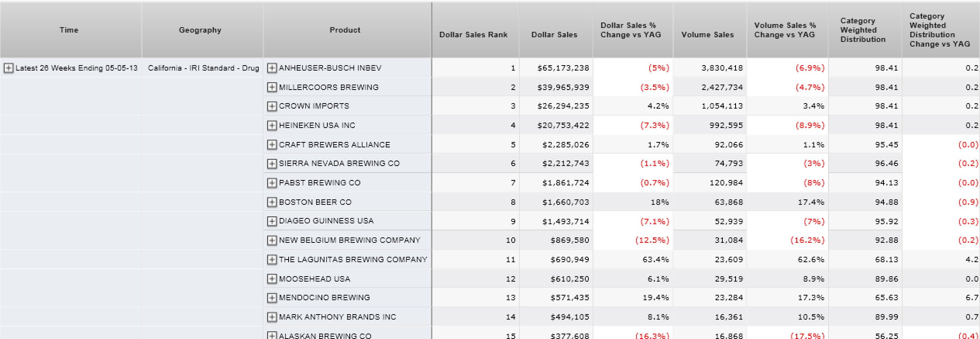Select the $65,173,238 dollar sales cell
The width and height of the screenshot is (980, 339).
tap(556, 68)
